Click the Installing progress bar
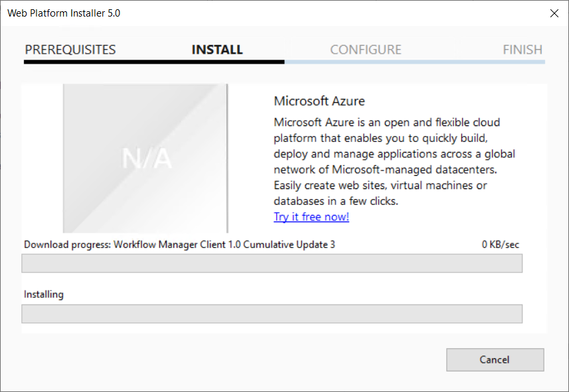Screen dimensions: 569x392 [272, 314]
